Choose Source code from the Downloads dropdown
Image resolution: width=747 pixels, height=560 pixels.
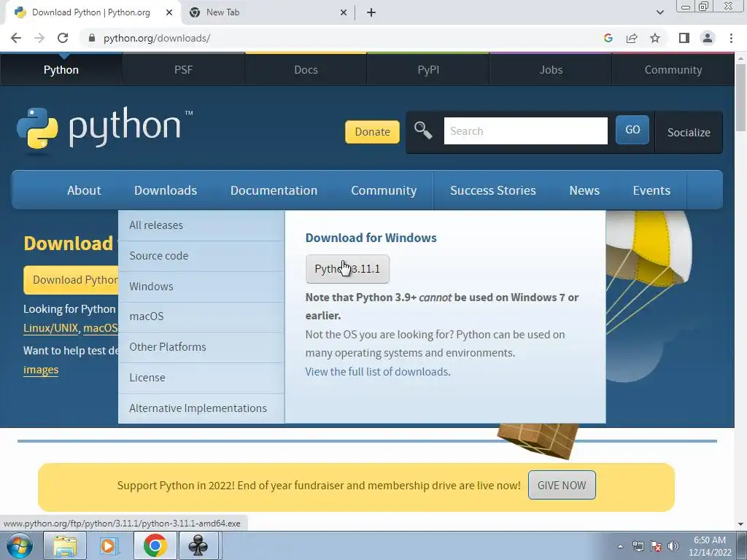[201, 256]
